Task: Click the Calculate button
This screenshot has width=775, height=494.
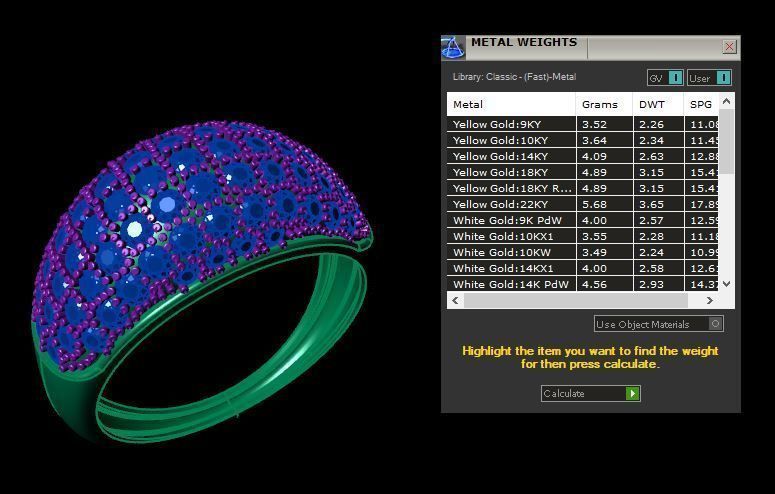Action: click(591, 393)
